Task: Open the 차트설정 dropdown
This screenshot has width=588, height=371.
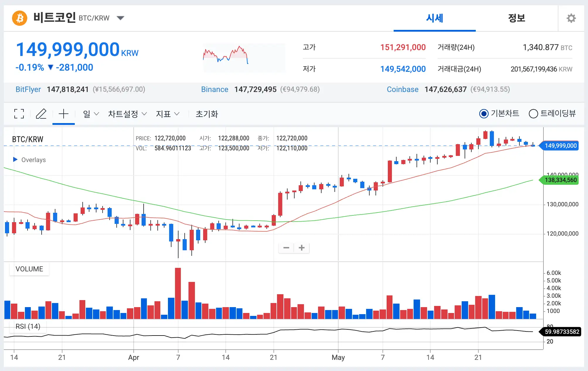Action: click(127, 114)
